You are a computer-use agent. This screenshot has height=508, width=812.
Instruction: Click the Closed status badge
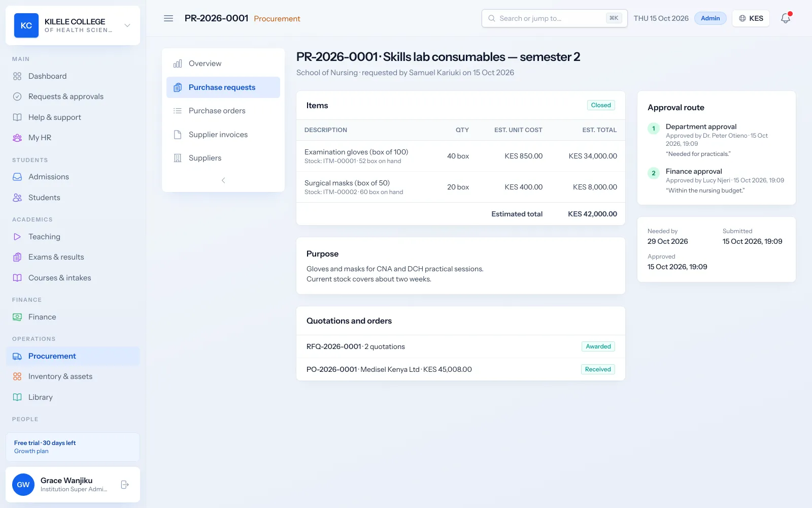tap(601, 105)
